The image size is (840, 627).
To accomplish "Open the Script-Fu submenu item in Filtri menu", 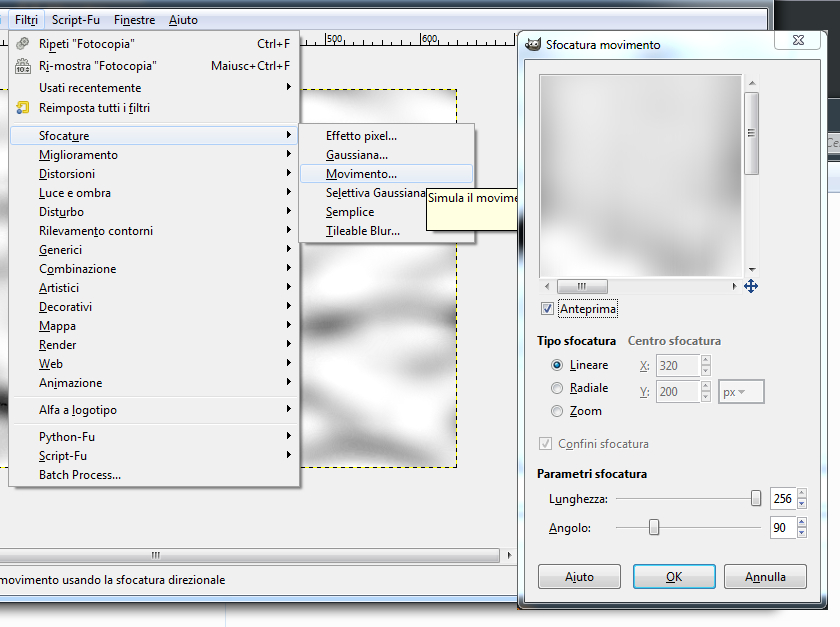I will (154, 456).
